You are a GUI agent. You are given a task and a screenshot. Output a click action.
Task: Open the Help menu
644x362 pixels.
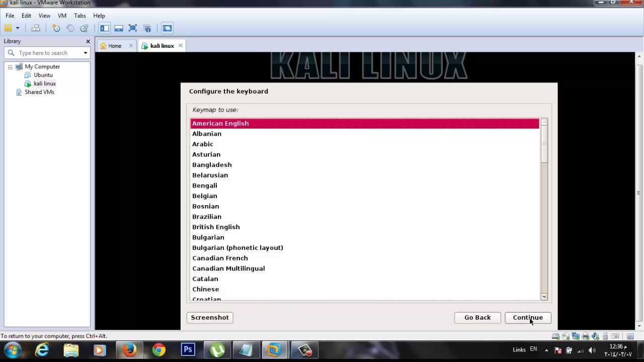coord(99,16)
